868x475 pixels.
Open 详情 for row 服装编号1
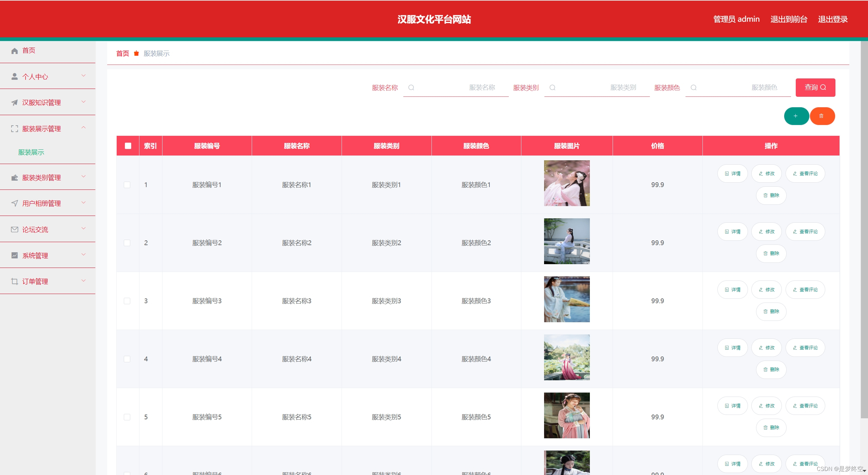click(732, 173)
